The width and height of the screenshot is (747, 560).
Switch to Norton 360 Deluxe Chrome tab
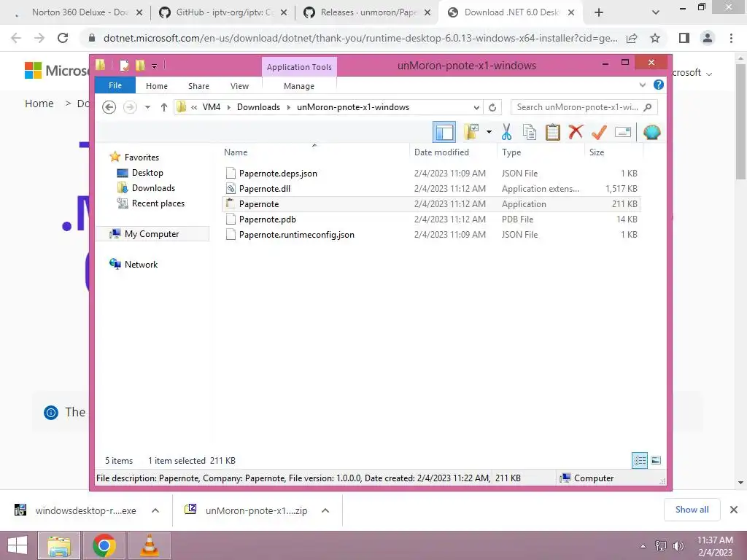(81, 12)
